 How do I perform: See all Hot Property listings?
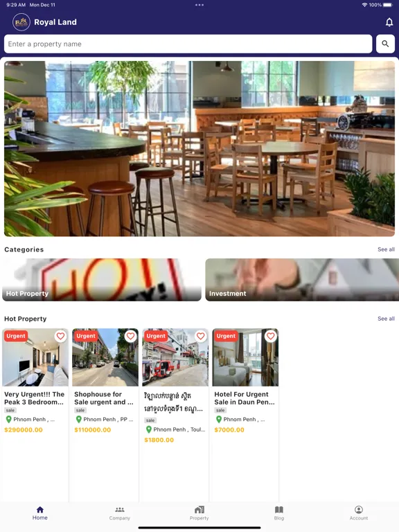pyautogui.click(x=386, y=319)
